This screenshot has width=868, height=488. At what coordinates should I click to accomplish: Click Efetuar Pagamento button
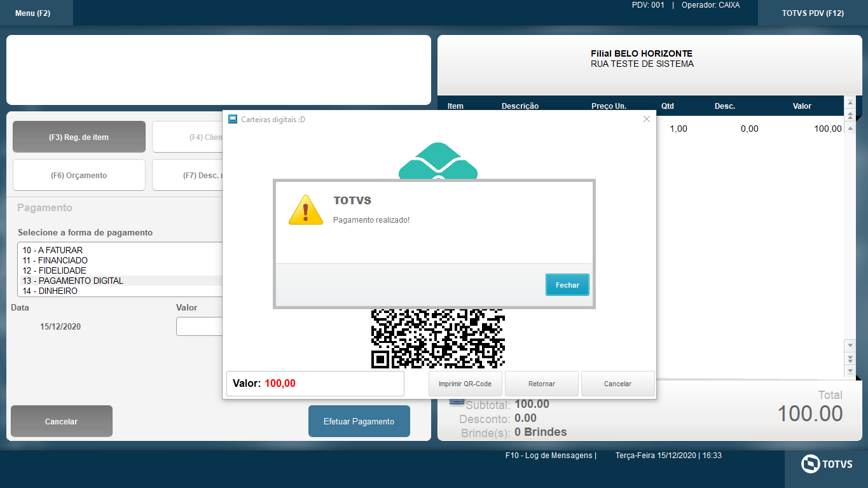coord(359,421)
